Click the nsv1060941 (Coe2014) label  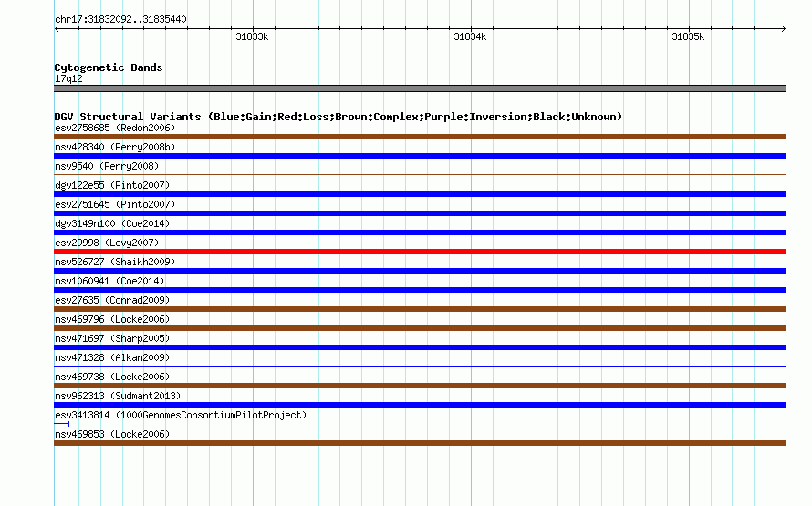[109, 281]
